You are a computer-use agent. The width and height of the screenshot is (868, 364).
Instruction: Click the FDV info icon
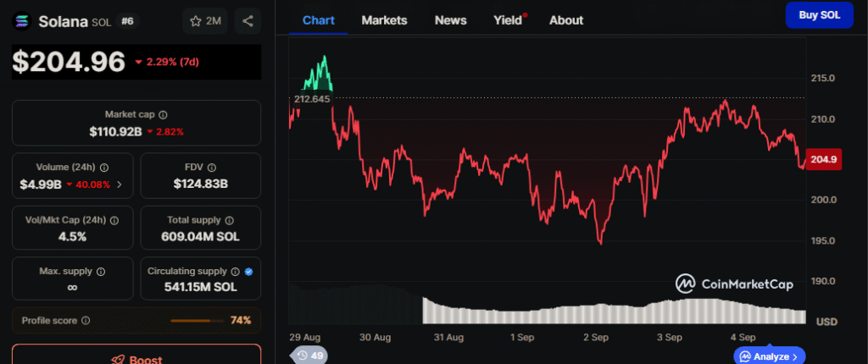(x=212, y=168)
